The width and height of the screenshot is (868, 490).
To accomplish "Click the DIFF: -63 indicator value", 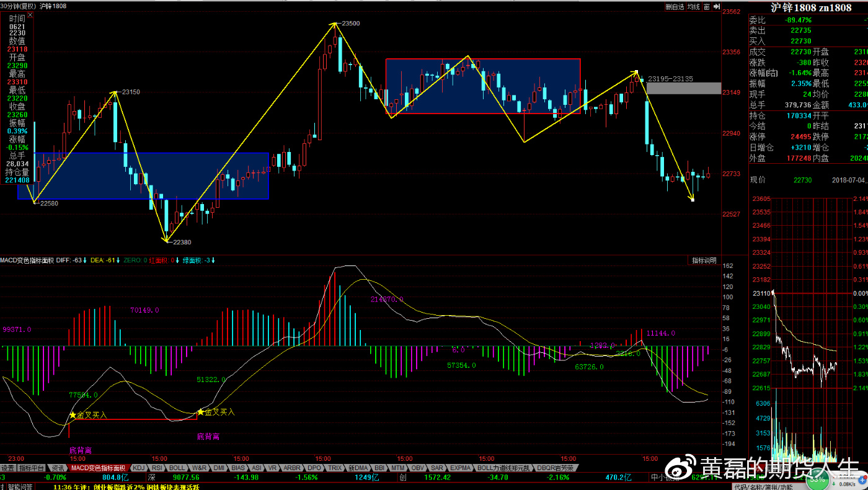I will [72, 260].
